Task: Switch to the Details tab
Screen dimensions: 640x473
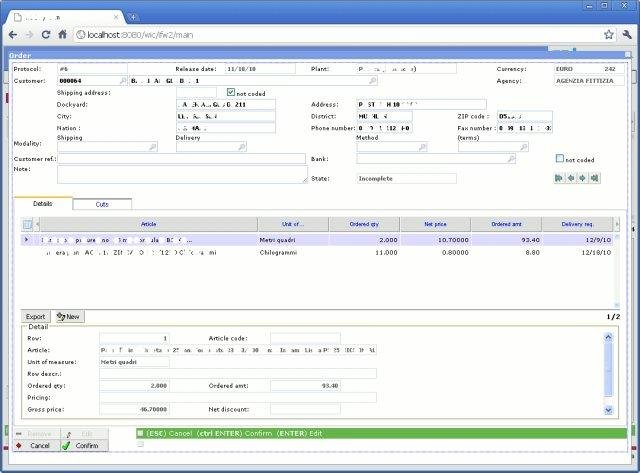Action: 43,204
